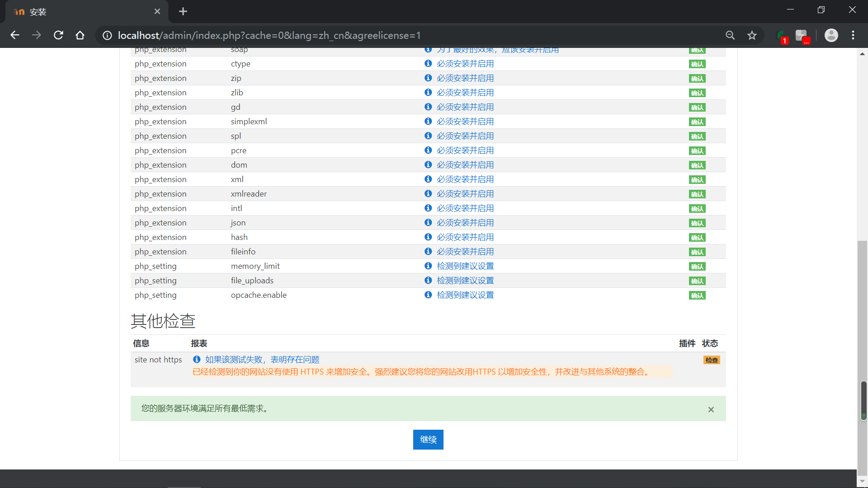
Task: Click the 如果该测试失败 HTTPS warning link
Action: (x=262, y=360)
